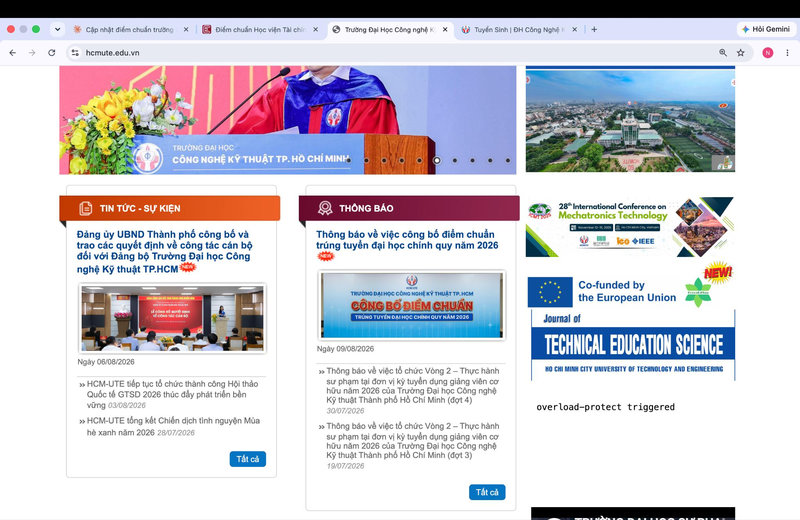Open the TIN TỨC - SỰ KIỆN heading

[x=140, y=208]
